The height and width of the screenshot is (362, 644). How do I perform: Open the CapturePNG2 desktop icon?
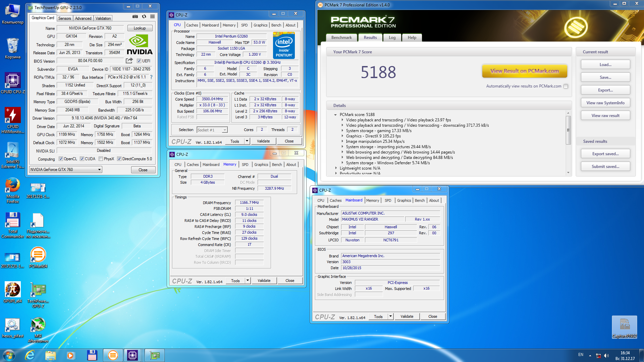(624, 327)
